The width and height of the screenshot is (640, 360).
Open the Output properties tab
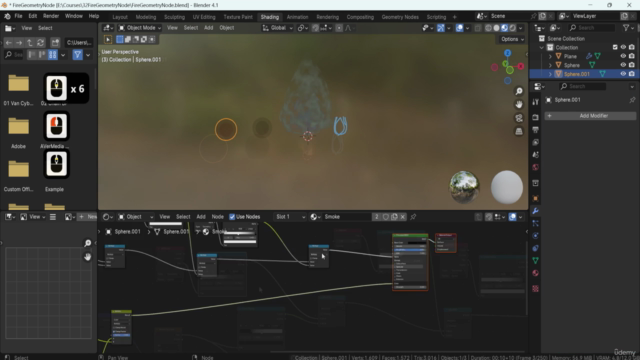(536, 130)
